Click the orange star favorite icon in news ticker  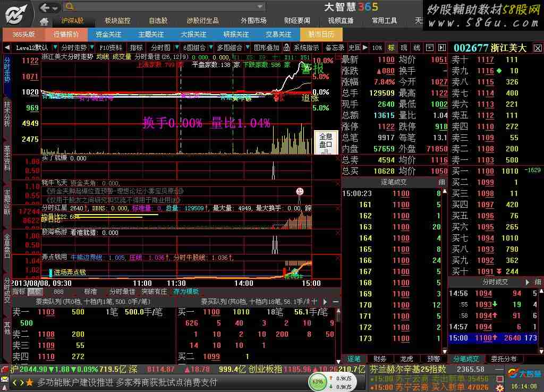[x=30, y=382]
